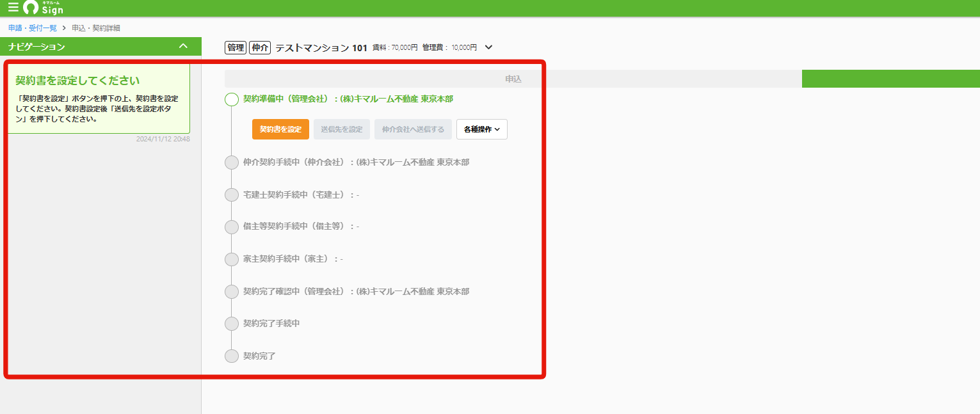
Task: Click the 家主契約手続中 step circle
Action: (x=232, y=259)
